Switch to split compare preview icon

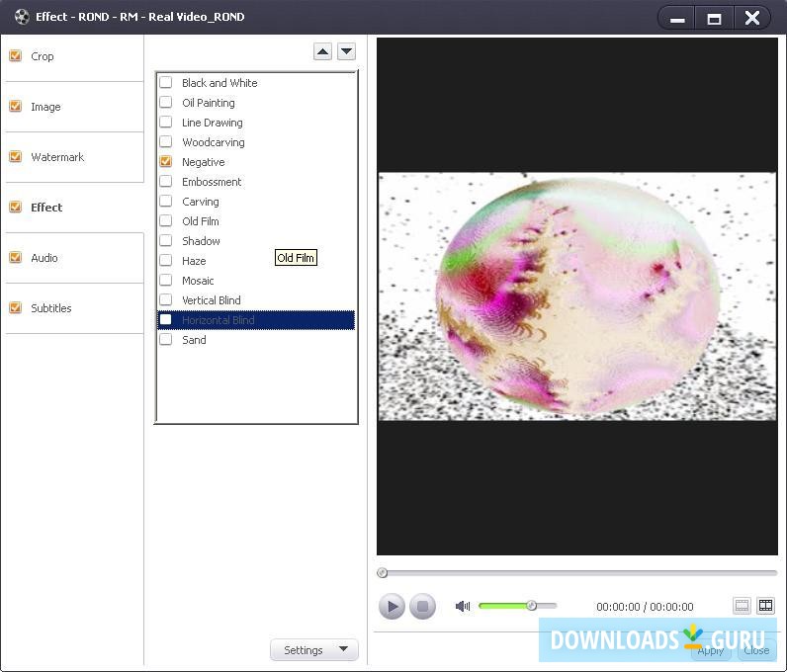[765, 606]
